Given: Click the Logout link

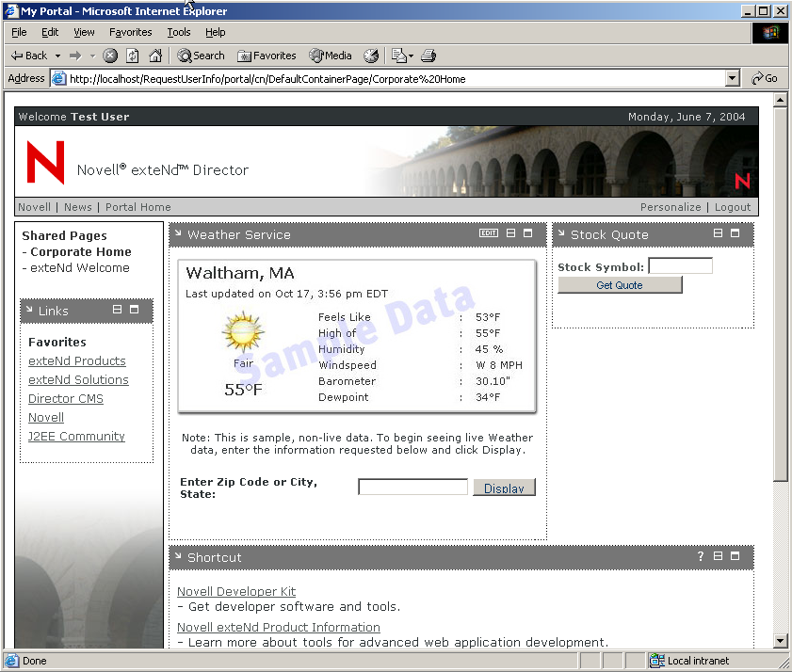Looking at the screenshot, I should coord(733,207).
